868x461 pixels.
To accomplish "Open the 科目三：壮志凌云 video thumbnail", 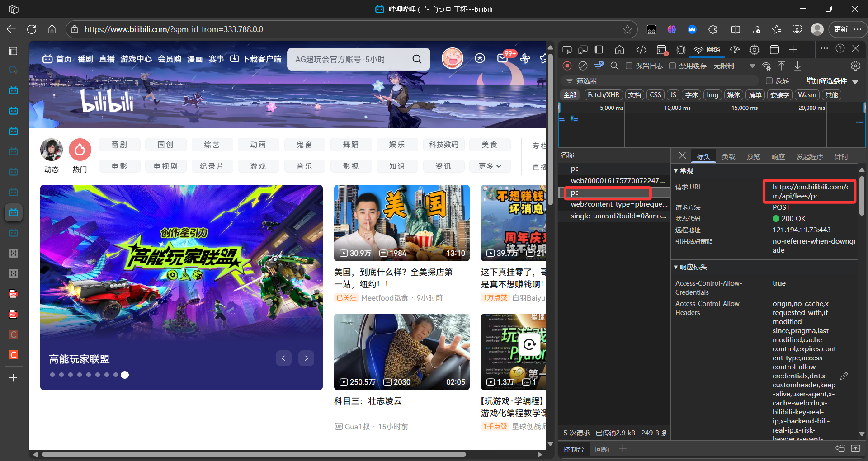I will tap(401, 352).
